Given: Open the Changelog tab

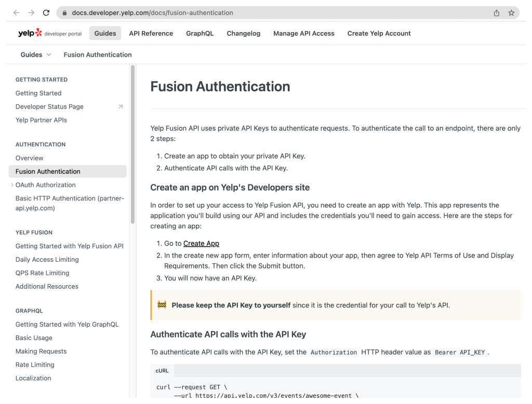Looking at the screenshot, I should (x=244, y=33).
